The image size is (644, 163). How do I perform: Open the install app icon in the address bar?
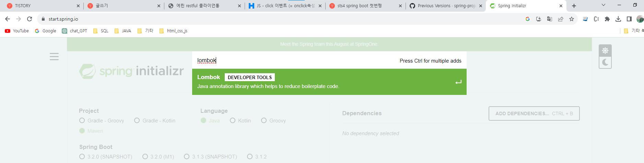[539, 19]
